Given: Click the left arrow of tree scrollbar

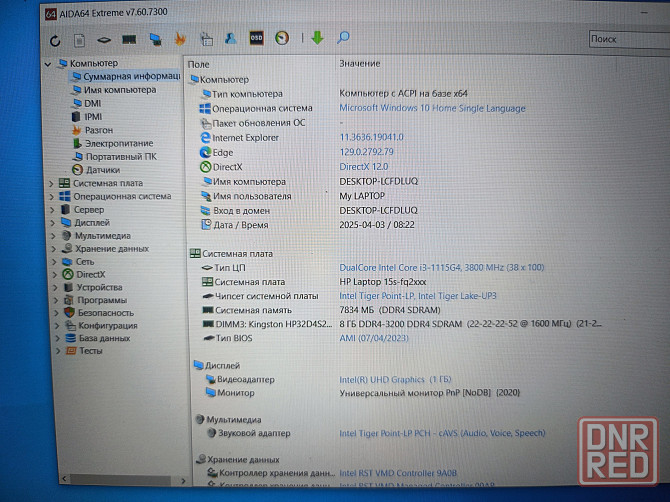Looking at the screenshot, I should click(64, 479).
